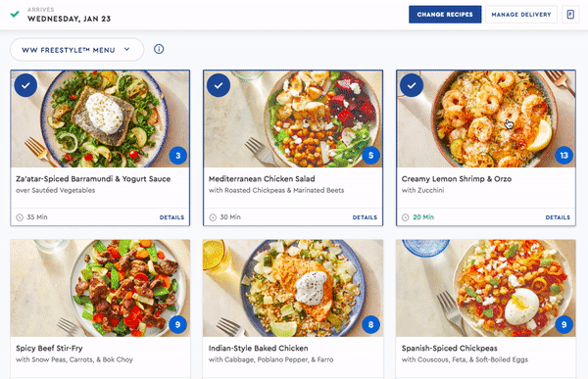View Details for Za'atar-Spiced Barramundi
Image resolution: width=588 pixels, height=379 pixels.
[x=171, y=217]
